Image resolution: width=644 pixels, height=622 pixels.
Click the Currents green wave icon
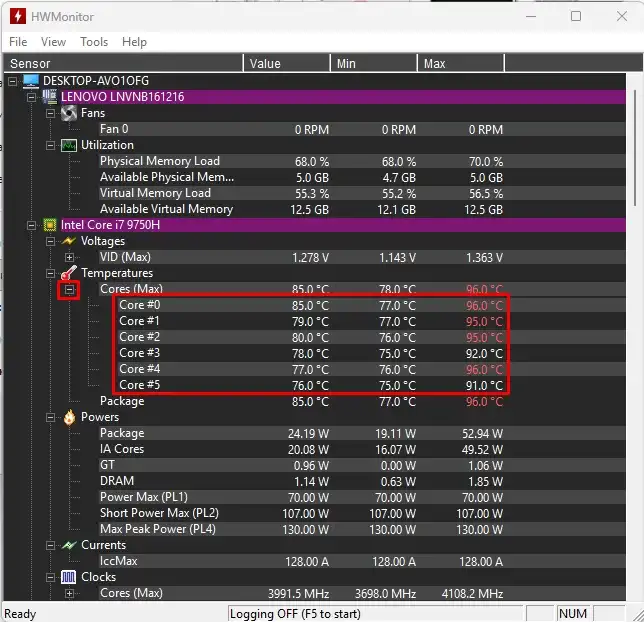coord(69,545)
